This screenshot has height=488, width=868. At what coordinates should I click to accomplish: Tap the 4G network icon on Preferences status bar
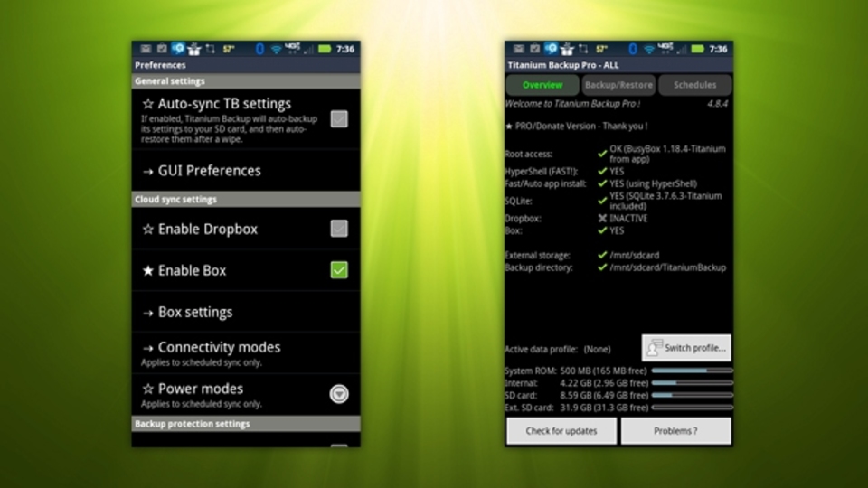pyautogui.click(x=292, y=48)
